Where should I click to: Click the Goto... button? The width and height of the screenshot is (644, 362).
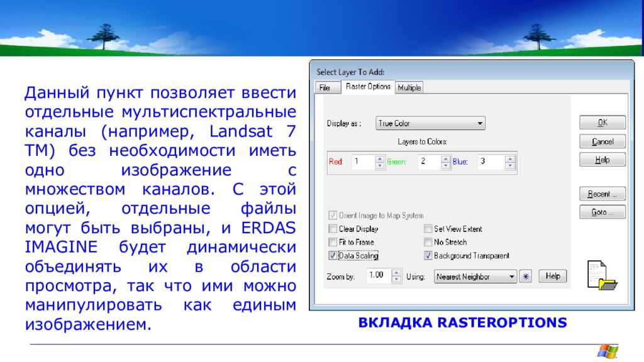click(x=602, y=212)
